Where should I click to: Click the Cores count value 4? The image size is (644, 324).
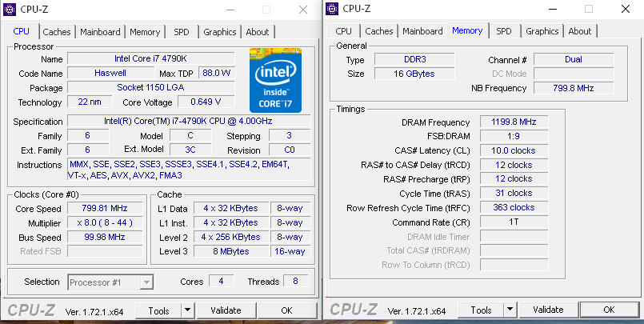coord(222,282)
